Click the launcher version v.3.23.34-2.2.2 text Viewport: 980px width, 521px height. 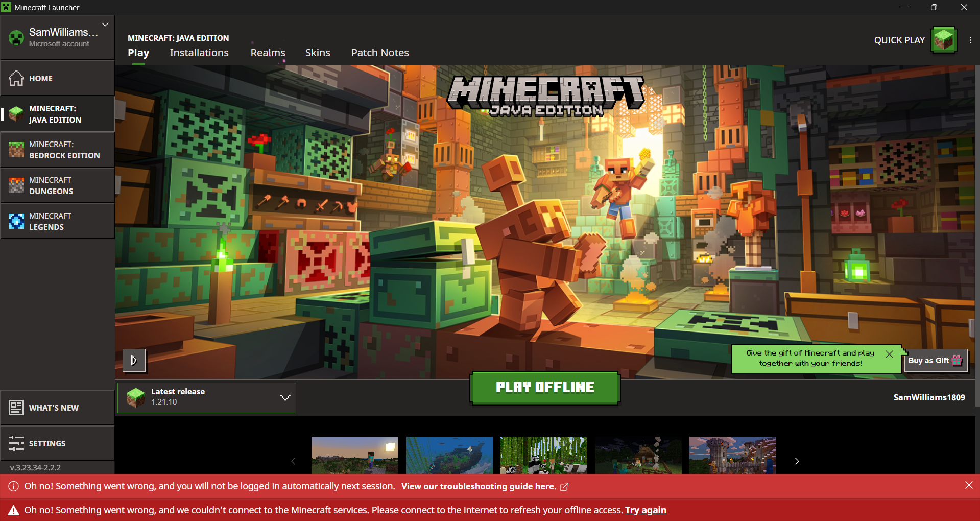coord(35,467)
